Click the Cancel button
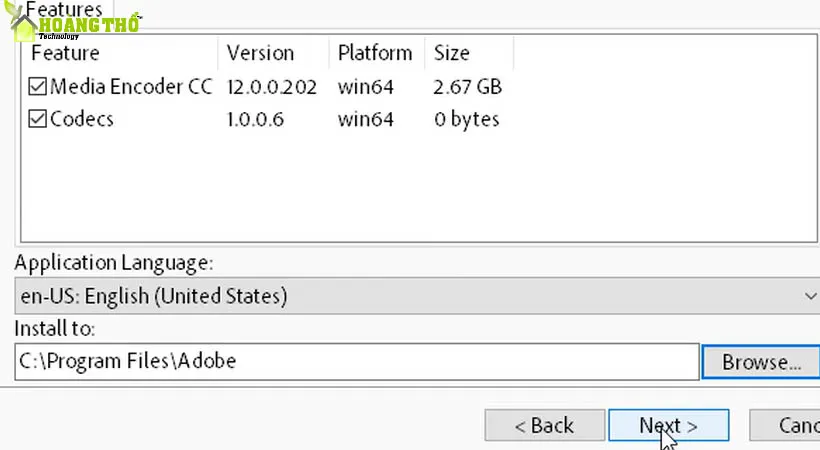Viewport: 820px width, 450px height. (x=792, y=426)
